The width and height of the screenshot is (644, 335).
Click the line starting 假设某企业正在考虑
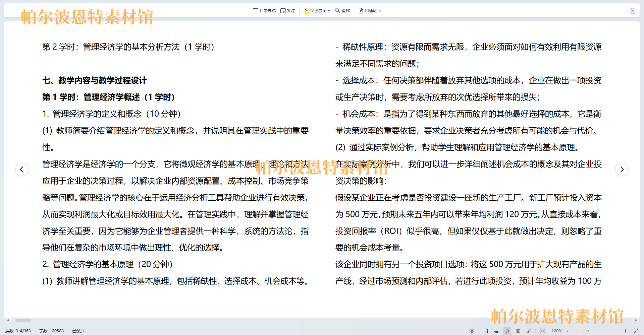coord(469,198)
